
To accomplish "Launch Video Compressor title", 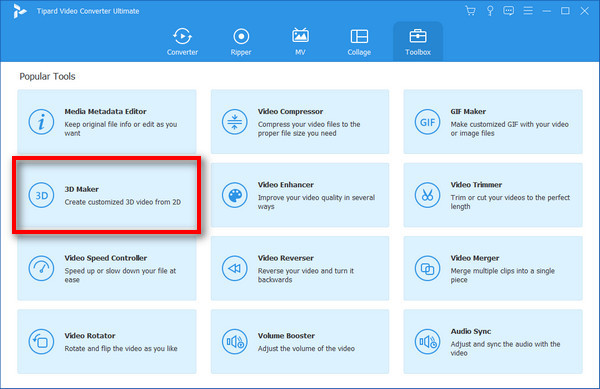I will coord(290,111).
